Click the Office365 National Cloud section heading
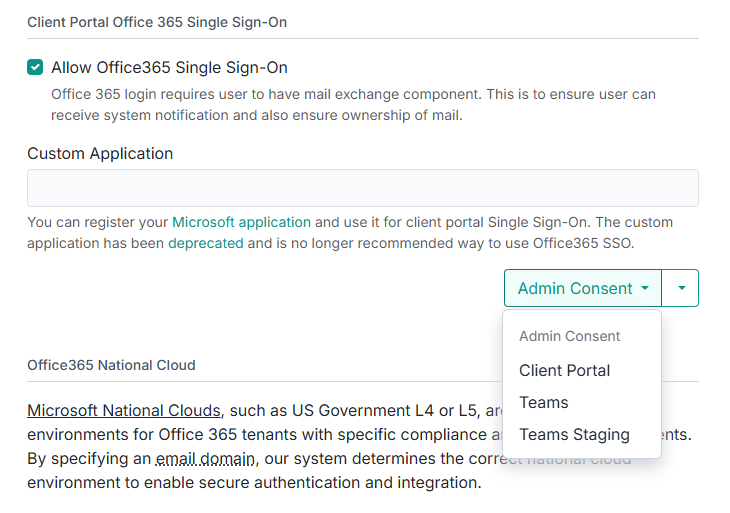 pyautogui.click(x=111, y=365)
